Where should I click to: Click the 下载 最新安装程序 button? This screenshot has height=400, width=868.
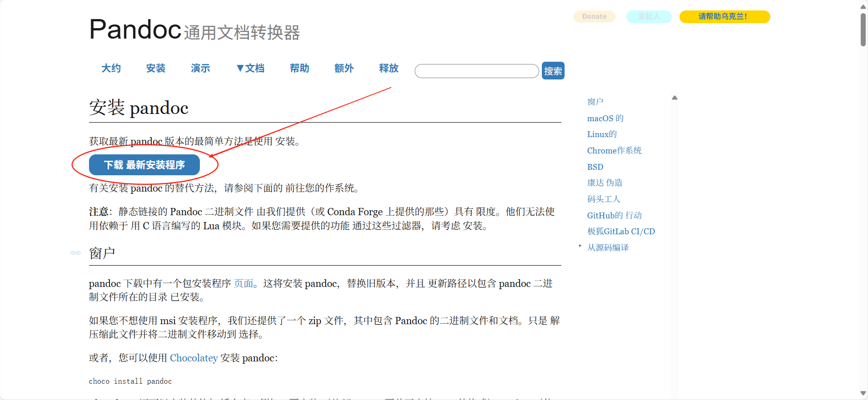144,165
